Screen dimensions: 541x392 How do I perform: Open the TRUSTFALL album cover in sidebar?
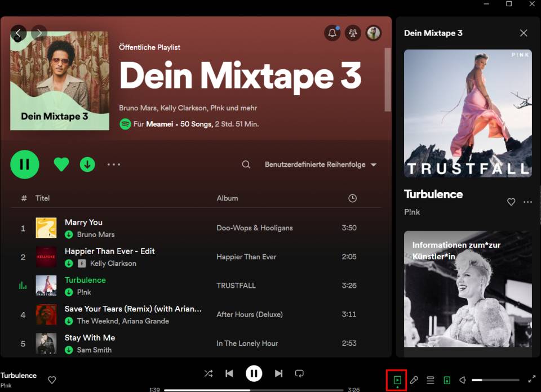[468, 113]
